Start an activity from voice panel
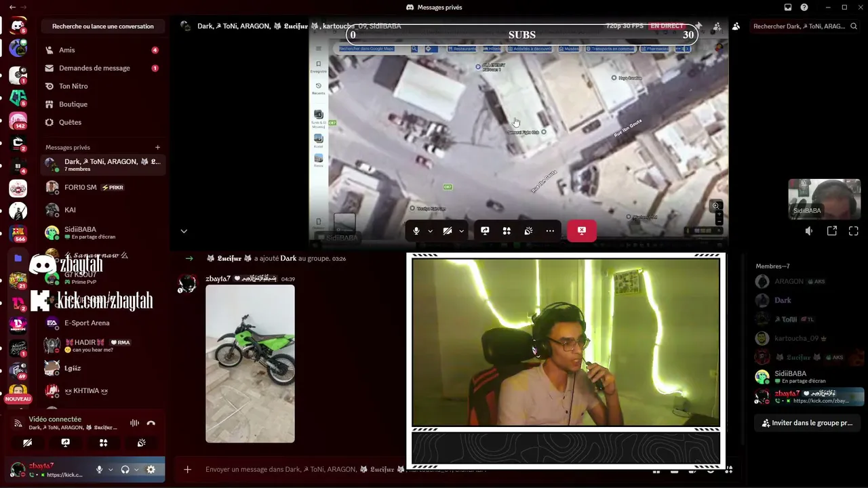Viewport: 868px width, 488px height. pos(103,443)
